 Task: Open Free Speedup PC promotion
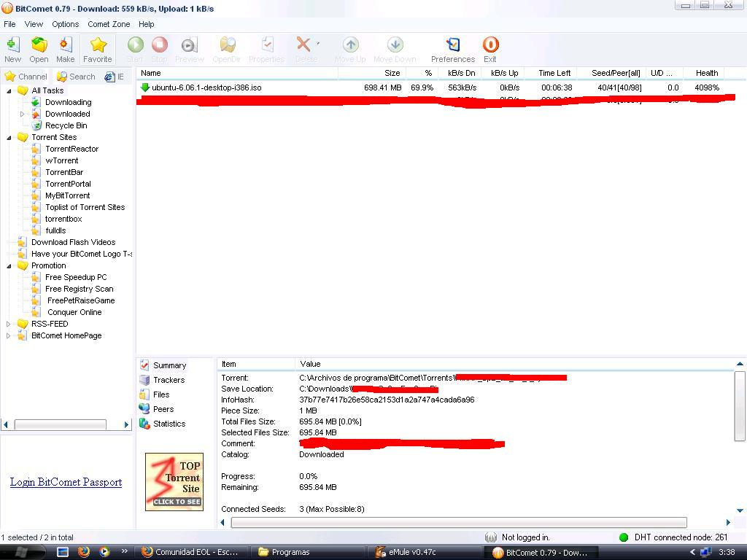[76, 277]
